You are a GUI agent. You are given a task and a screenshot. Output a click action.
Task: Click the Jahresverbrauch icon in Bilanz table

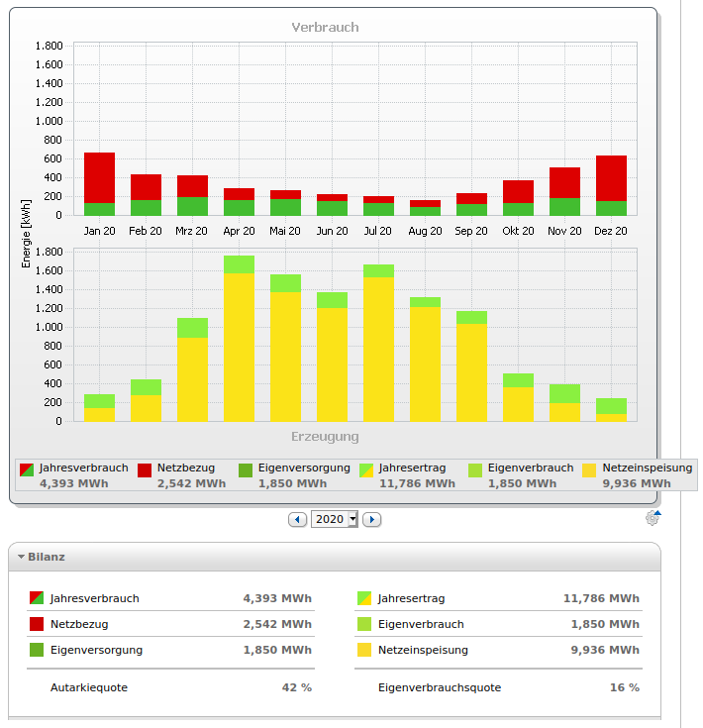[37, 598]
